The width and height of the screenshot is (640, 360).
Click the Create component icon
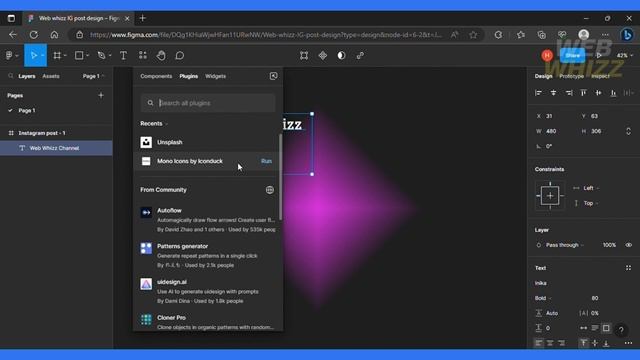pos(323,56)
